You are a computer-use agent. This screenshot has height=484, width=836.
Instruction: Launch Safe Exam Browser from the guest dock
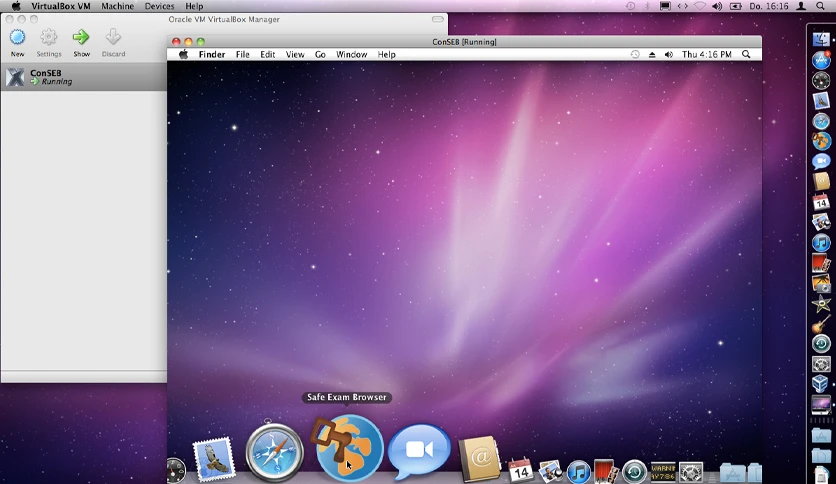[349, 449]
